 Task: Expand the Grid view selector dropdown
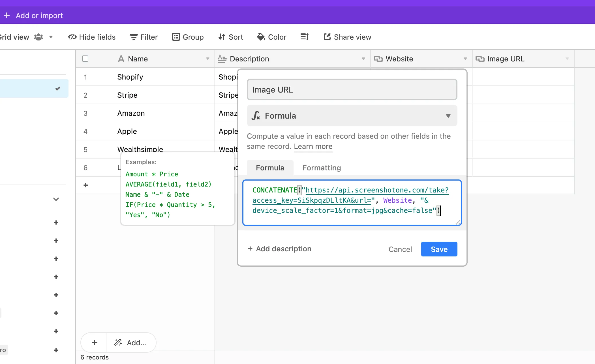point(51,37)
